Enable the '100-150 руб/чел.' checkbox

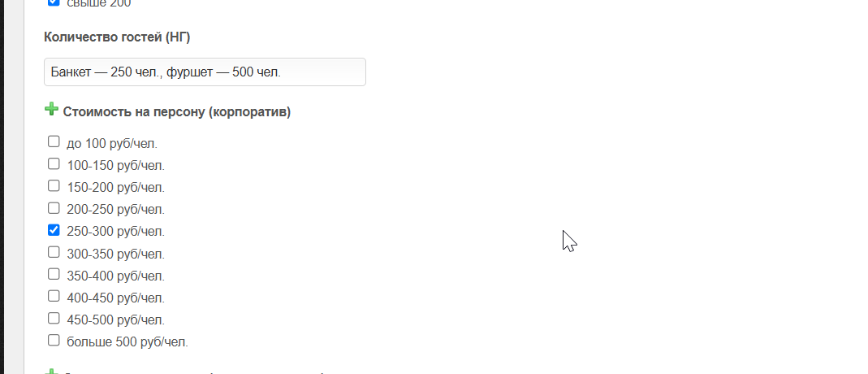point(54,163)
